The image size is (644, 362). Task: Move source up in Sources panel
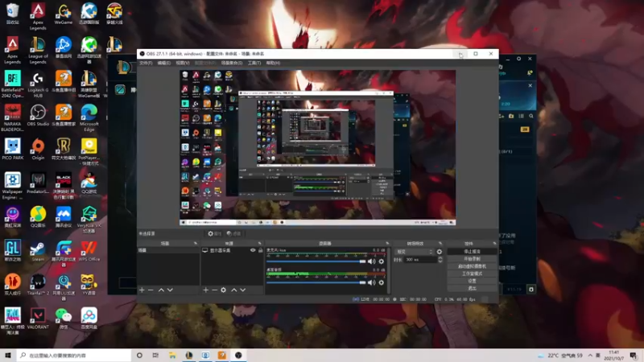point(233,290)
